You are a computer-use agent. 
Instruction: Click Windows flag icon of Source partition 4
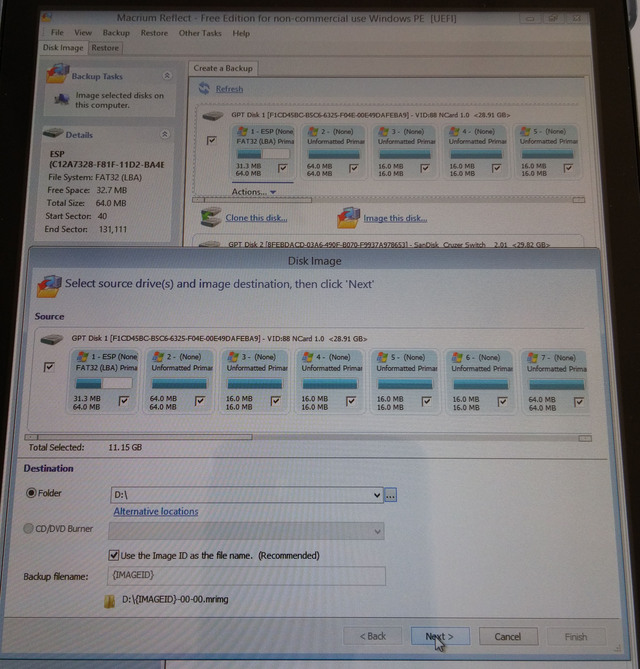click(308, 356)
